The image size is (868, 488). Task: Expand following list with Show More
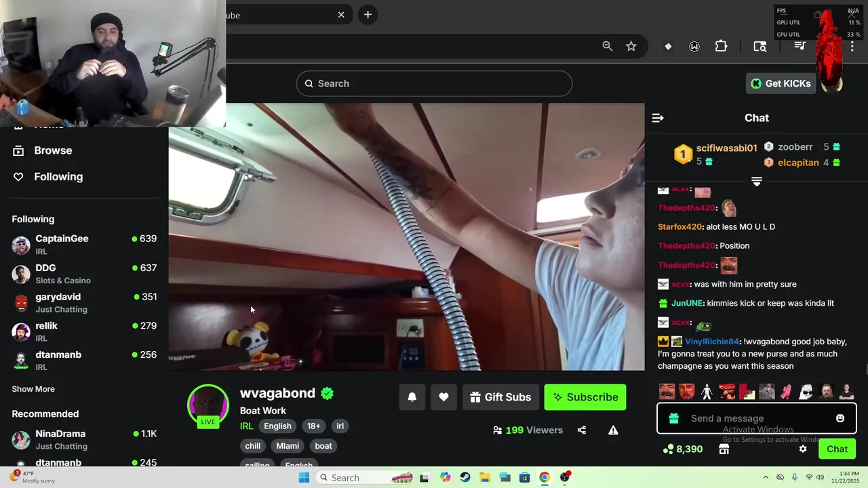[x=33, y=389]
